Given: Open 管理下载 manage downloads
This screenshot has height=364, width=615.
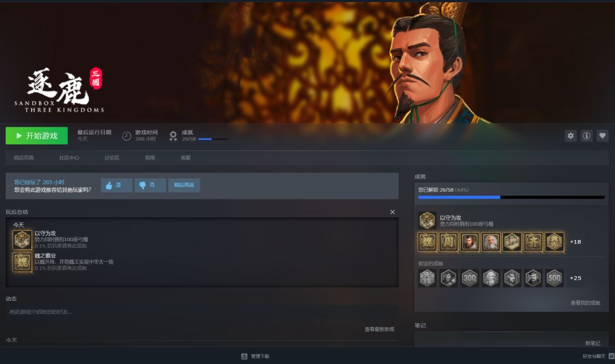Looking at the screenshot, I should point(260,356).
